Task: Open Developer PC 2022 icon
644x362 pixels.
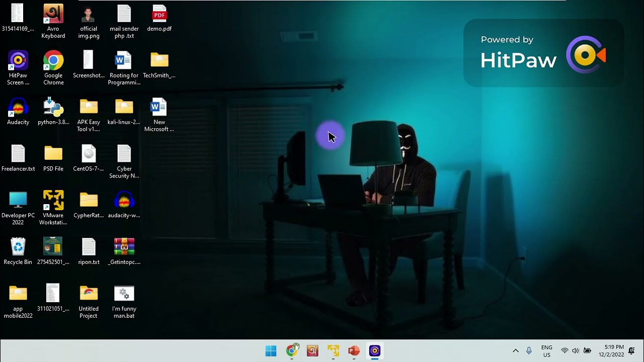Action: pyautogui.click(x=18, y=208)
